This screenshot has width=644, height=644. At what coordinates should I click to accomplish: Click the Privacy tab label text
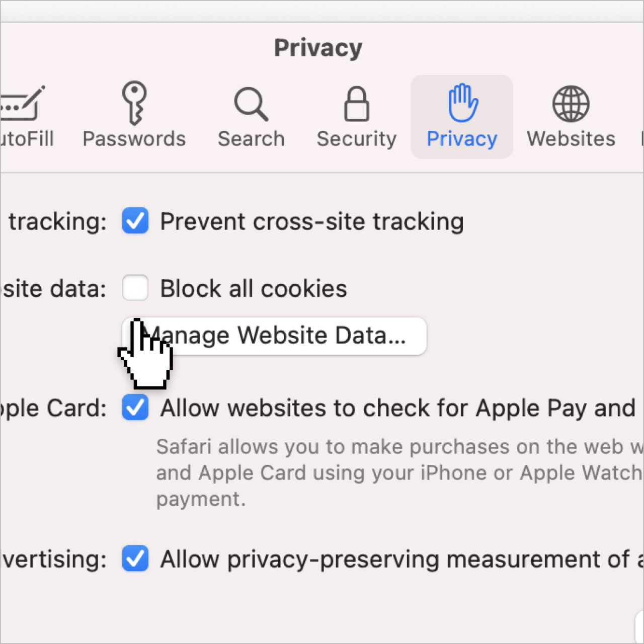click(462, 139)
